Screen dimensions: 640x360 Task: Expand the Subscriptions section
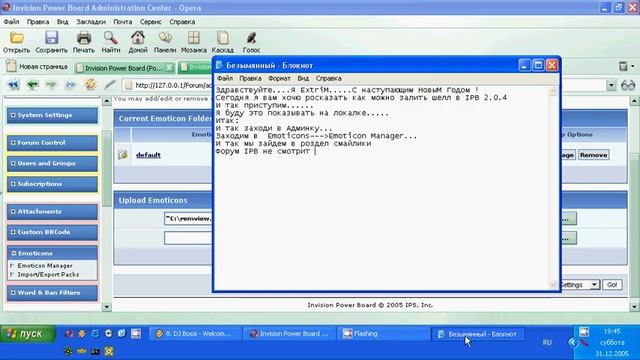pos(52,184)
